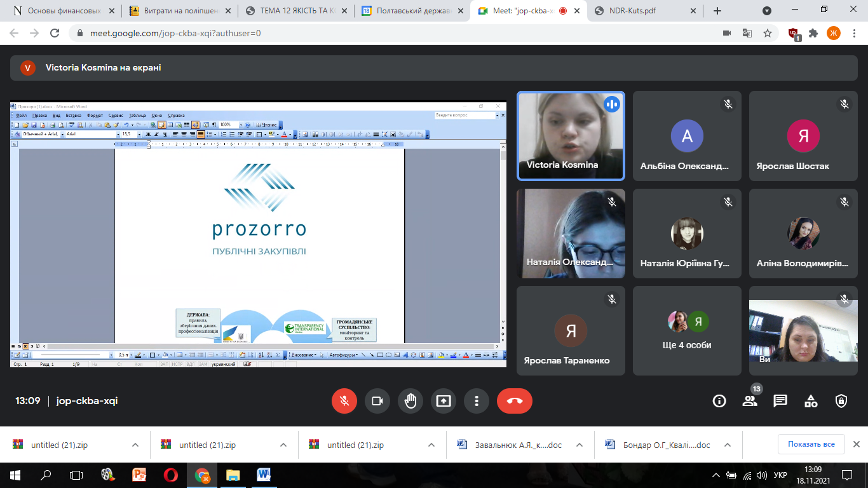Open Chrome profile avatar Ж
This screenshot has height=488, width=868.
tap(834, 33)
